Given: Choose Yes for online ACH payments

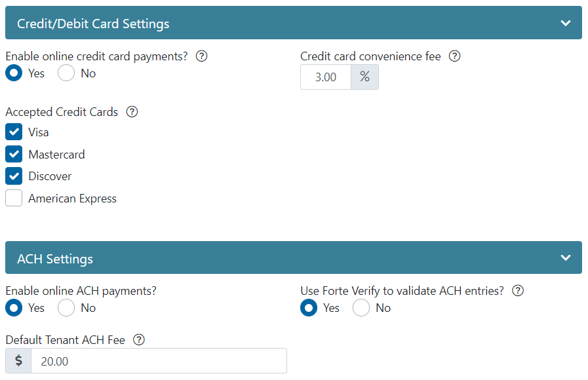Looking at the screenshot, I should coord(14,308).
